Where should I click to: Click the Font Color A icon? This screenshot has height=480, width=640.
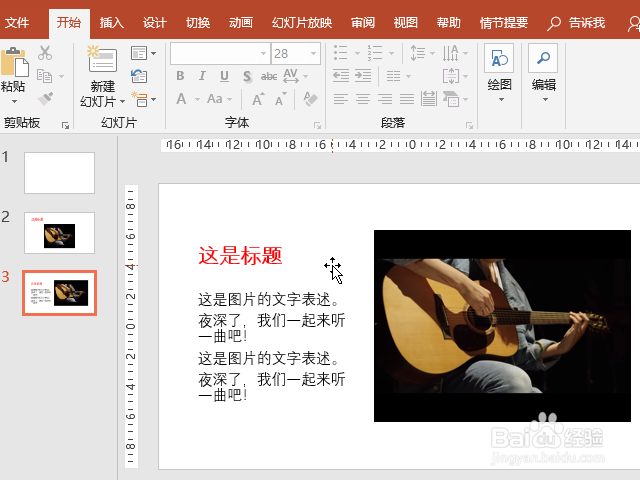click(x=181, y=99)
